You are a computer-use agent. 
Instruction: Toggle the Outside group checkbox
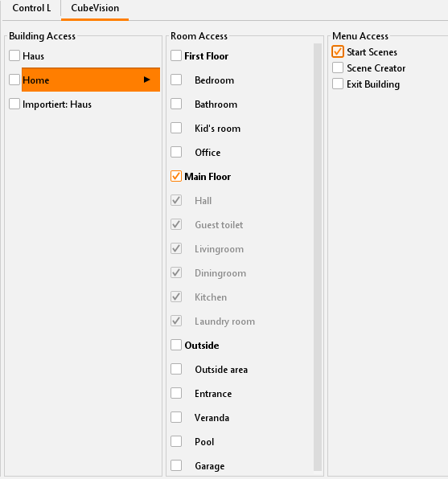(x=176, y=345)
